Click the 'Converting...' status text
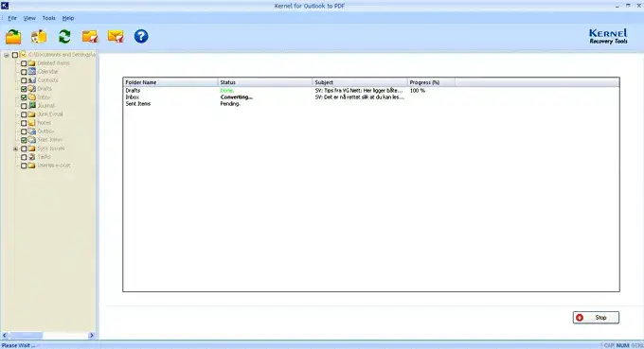This screenshot has width=644, height=349. (237, 97)
